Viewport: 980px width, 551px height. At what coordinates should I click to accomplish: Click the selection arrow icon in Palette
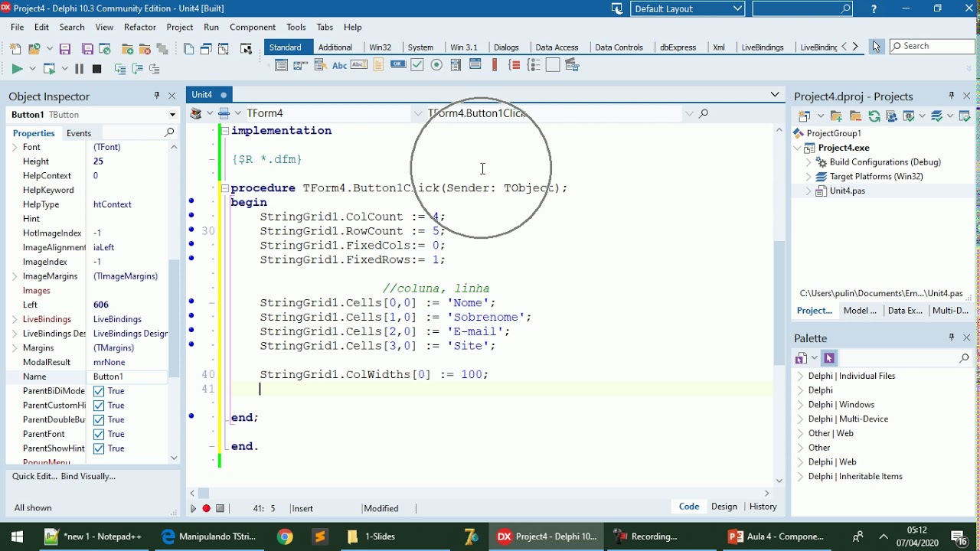coord(829,357)
